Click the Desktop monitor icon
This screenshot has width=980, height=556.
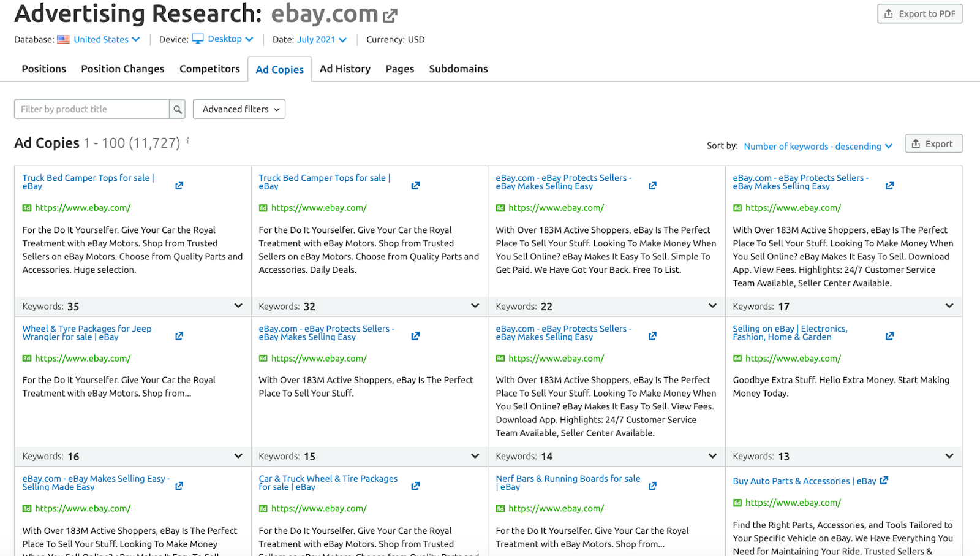(198, 39)
